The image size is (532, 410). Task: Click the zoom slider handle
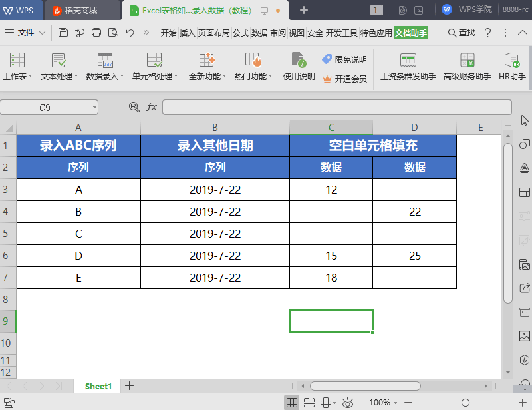click(465, 403)
